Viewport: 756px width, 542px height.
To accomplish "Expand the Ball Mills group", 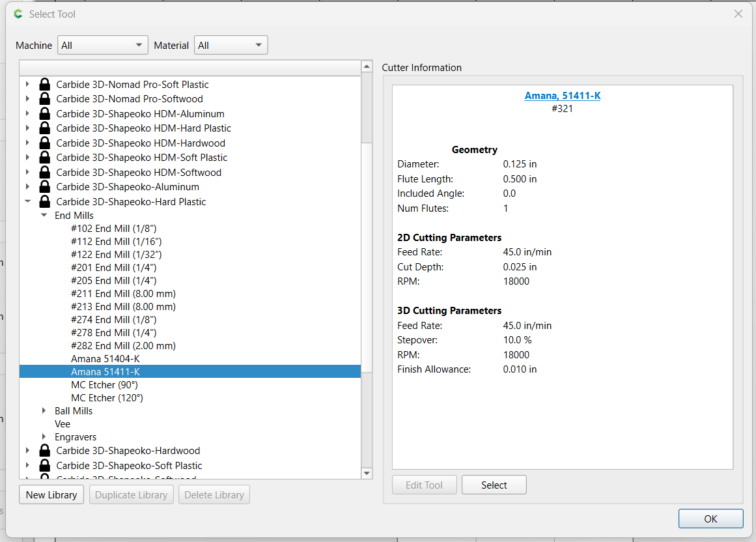I will click(44, 411).
